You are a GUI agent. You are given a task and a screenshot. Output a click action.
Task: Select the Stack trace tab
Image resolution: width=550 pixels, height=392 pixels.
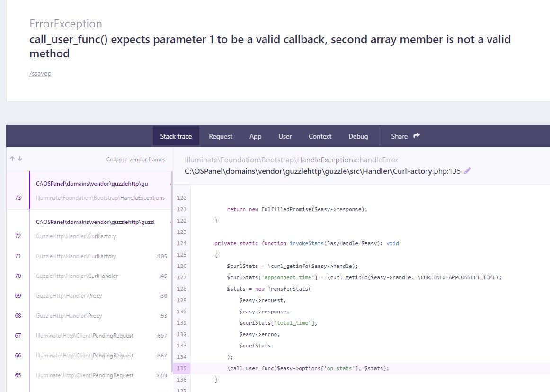click(x=176, y=136)
